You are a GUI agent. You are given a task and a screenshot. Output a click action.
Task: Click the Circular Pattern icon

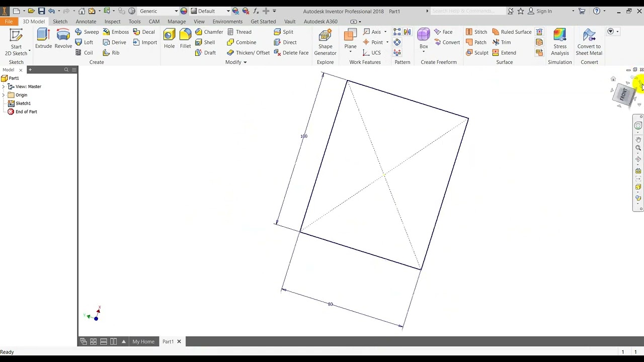point(397,42)
